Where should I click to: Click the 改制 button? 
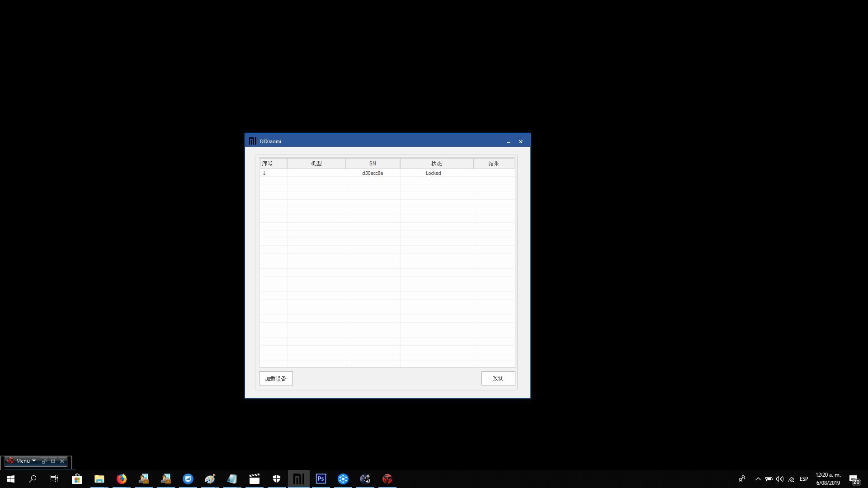pyautogui.click(x=498, y=379)
